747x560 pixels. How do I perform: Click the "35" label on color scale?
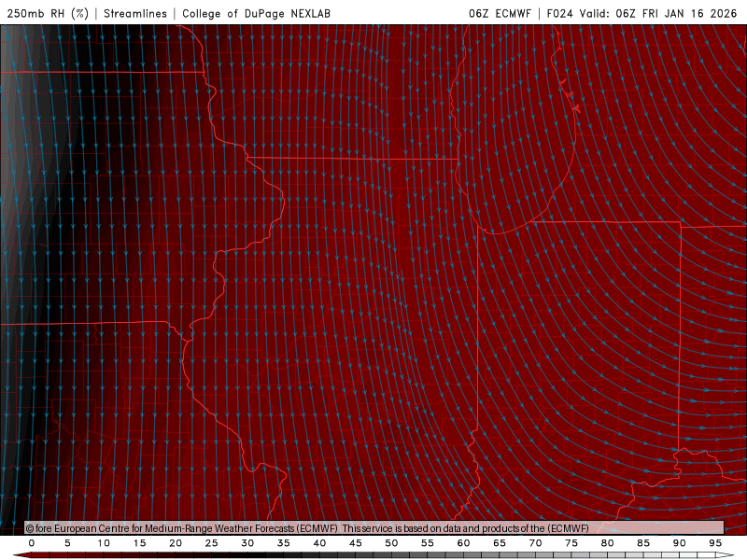(284, 543)
